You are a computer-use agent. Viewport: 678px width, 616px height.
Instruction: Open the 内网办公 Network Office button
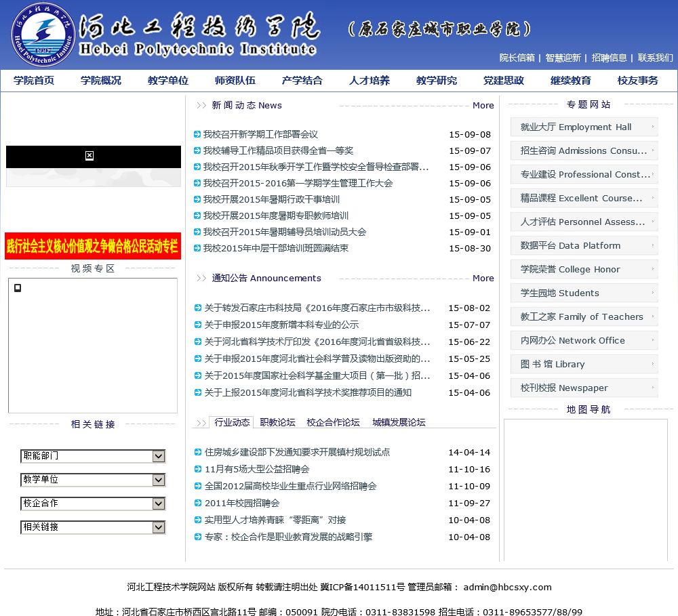[584, 340]
